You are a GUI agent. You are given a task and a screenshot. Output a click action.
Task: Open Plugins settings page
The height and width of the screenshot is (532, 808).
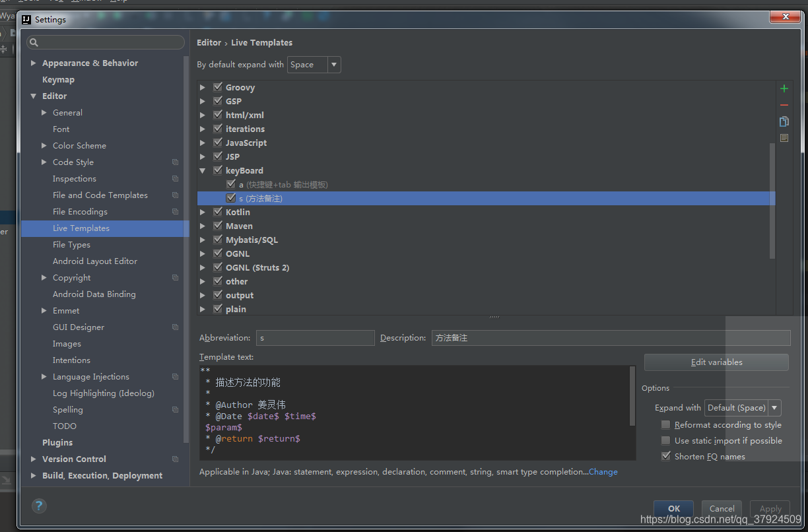(57, 443)
